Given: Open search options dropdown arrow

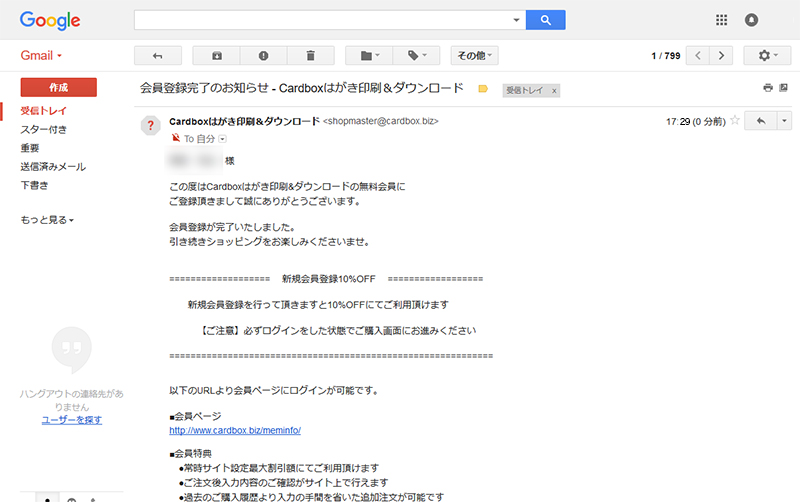Looking at the screenshot, I should tap(516, 20).
